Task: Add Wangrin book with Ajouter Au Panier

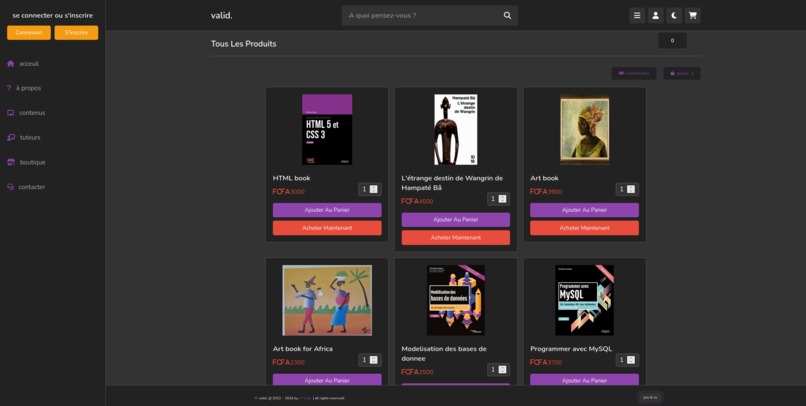Action: point(455,220)
